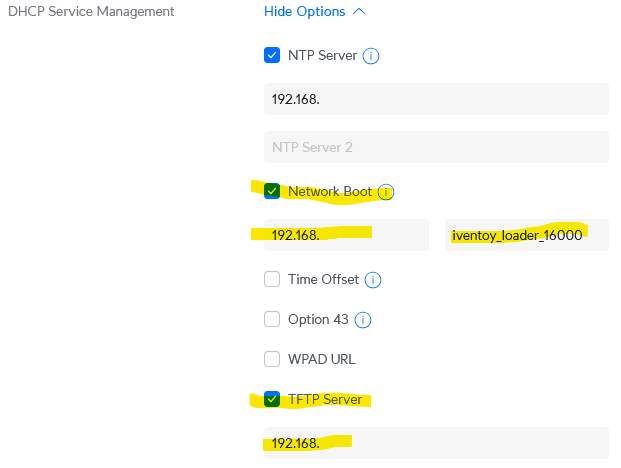
Task: Open Option 43 info icon
Action: (x=363, y=320)
